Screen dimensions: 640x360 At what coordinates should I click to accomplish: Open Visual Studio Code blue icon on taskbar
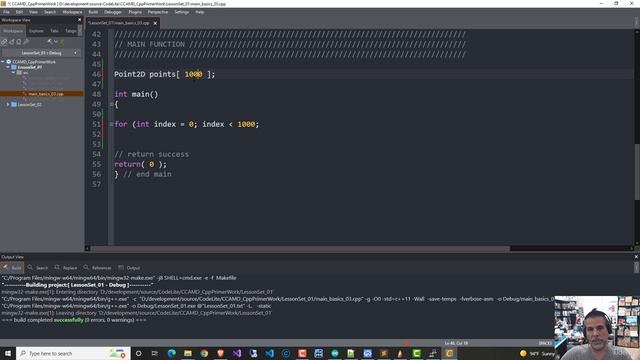pyautogui.click(x=269, y=353)
